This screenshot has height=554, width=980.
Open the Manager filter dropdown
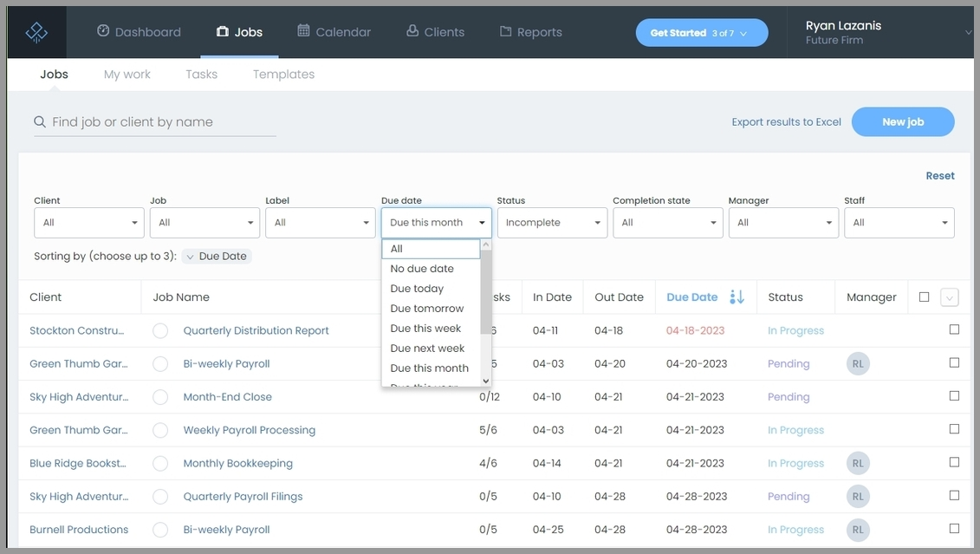tap(783, 223)
